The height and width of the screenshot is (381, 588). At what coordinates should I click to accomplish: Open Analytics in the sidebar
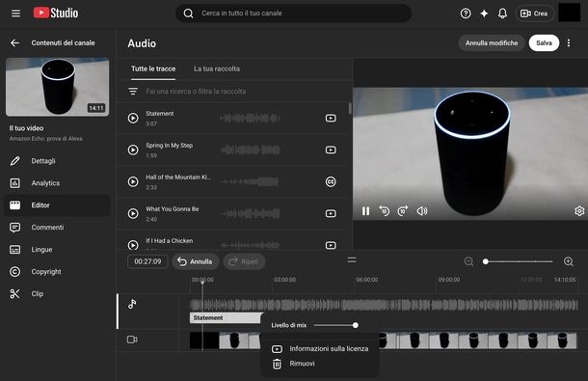tap(58, 183)
